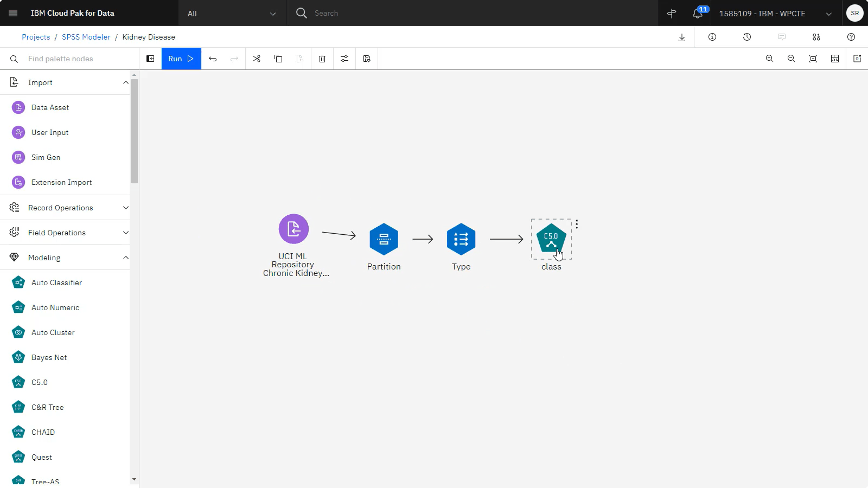
Task: Toggle the palette panel visibility icon
Action: (150, 59)
